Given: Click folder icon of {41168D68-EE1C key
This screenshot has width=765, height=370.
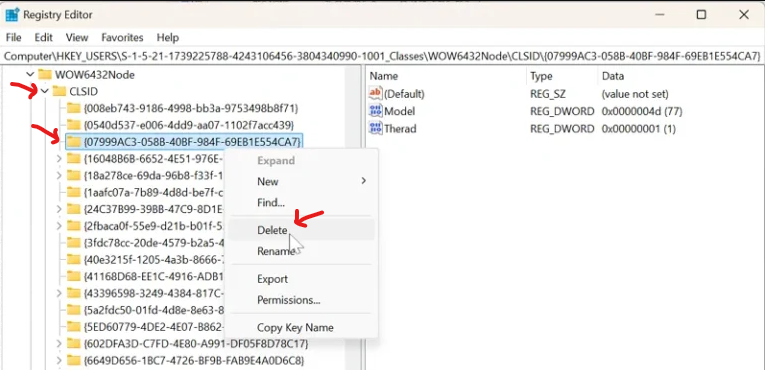Looking at the screenshot, I should pos(73,276).
